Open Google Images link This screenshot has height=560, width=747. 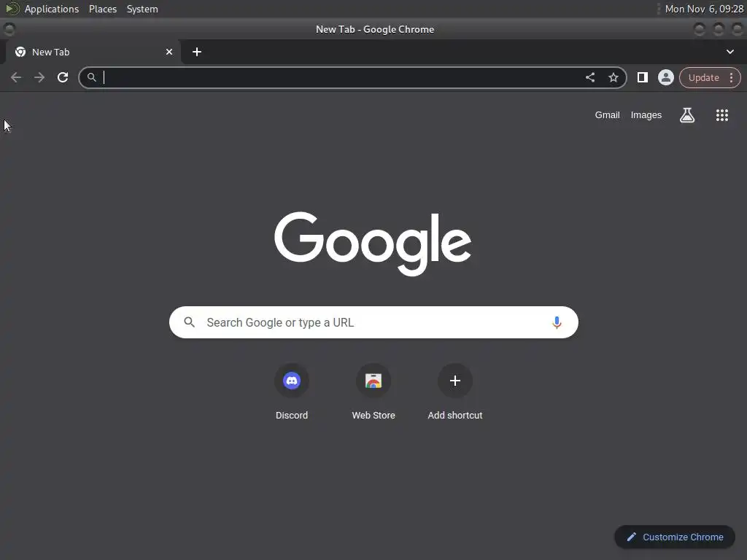point(646,114)
